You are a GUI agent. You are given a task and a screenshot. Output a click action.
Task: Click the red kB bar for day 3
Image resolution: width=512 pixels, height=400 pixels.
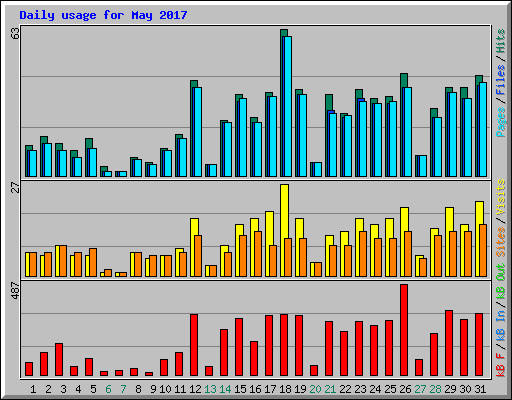pyautogui.click(x=59, y=360)
